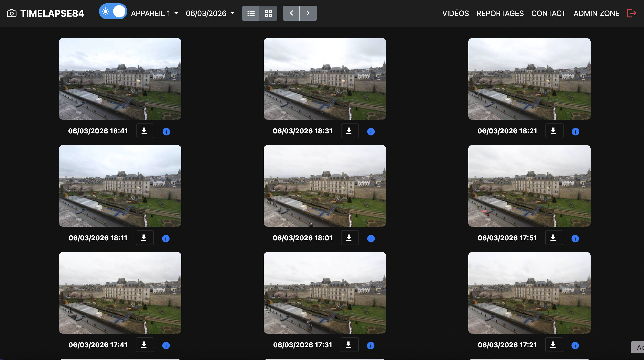
Task: Download the 17:51 photo
Action: coord(554,237)
